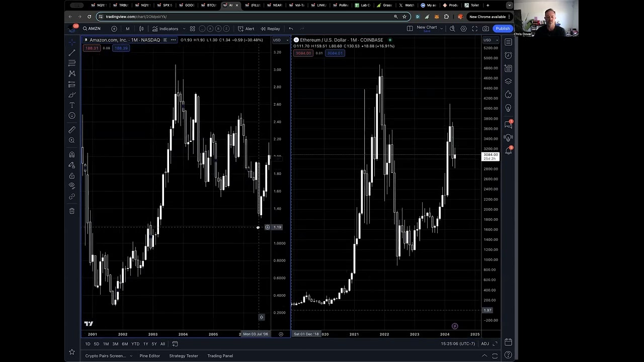Open the watchlist panel icon
This screenshot has height=362, width=644.
click(508, 42)
